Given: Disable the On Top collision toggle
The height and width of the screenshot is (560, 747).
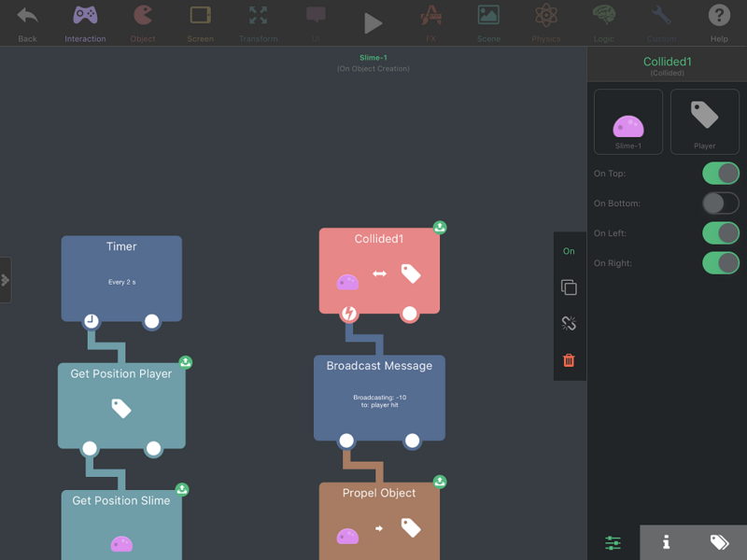Looking at the screenshot, I should click(x=720, y=174).
